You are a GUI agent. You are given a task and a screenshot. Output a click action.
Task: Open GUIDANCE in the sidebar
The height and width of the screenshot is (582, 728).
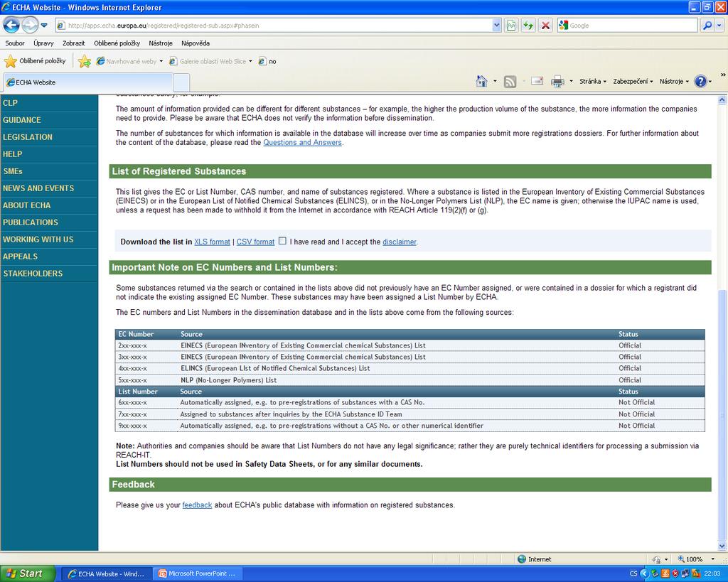[x=22, y=120]
